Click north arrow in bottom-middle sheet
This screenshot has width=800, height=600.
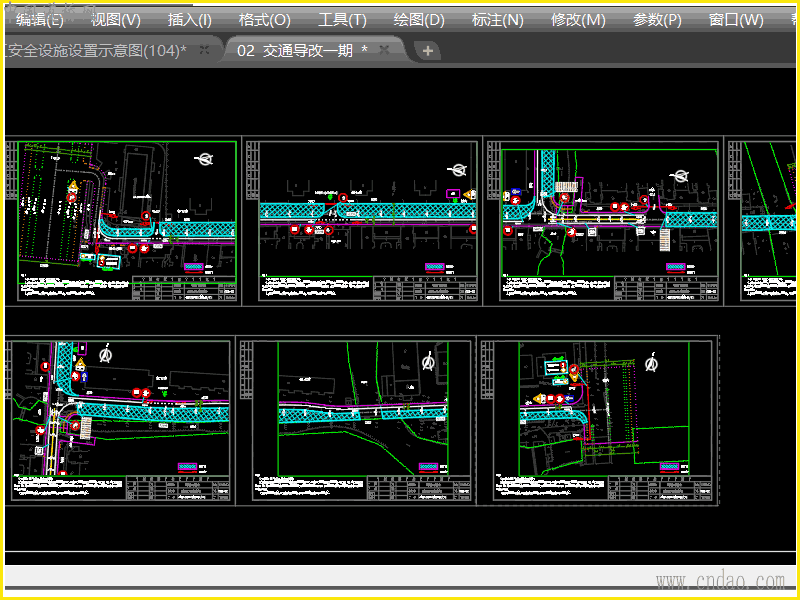[x=429, y=362]
